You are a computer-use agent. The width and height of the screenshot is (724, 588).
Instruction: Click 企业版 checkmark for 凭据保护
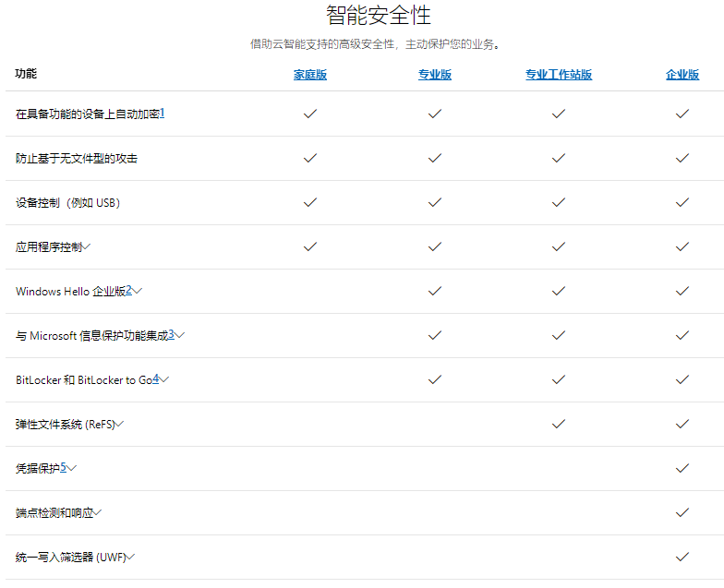point(682,468)
